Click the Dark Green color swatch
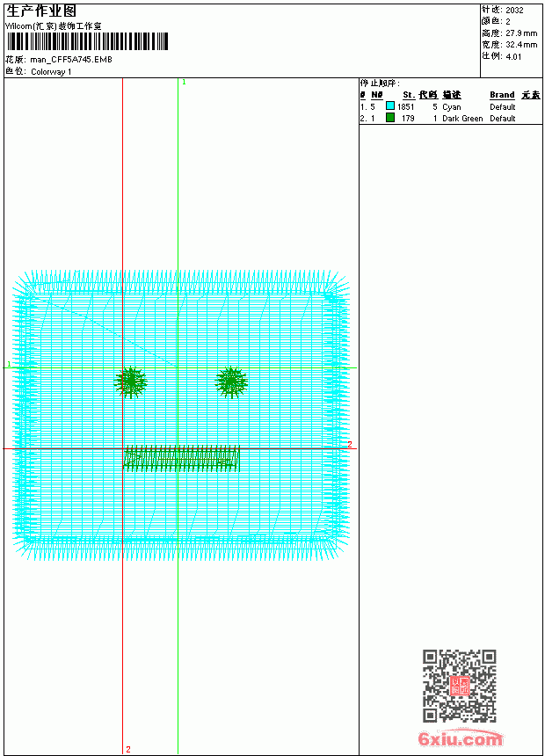Image resolution: width=545 pixels, height=756 pixels. pos(390,118)
